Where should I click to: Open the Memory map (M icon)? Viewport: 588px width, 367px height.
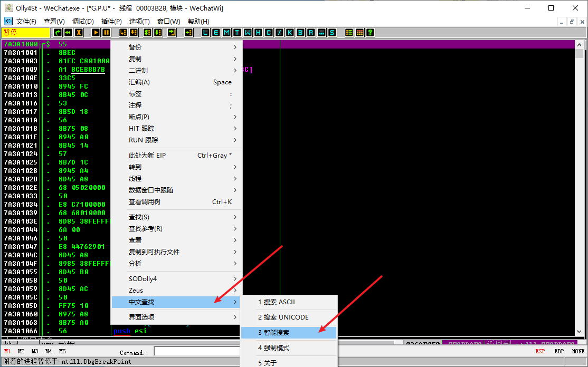(x=226, y=33)
